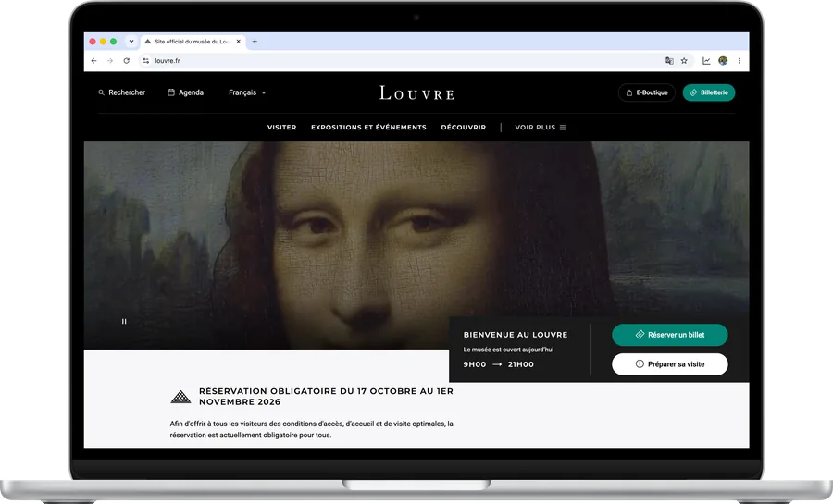Pause the hero video

[124, 322]
